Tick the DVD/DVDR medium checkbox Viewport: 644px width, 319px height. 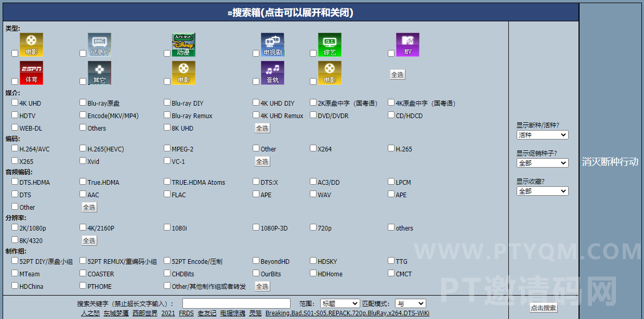(313, 115)
